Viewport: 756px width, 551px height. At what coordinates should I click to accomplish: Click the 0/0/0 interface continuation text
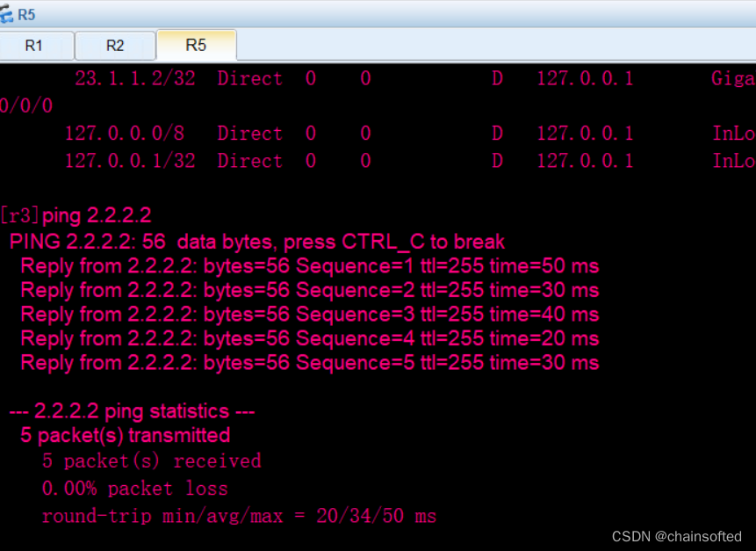(x=26, y=105)
